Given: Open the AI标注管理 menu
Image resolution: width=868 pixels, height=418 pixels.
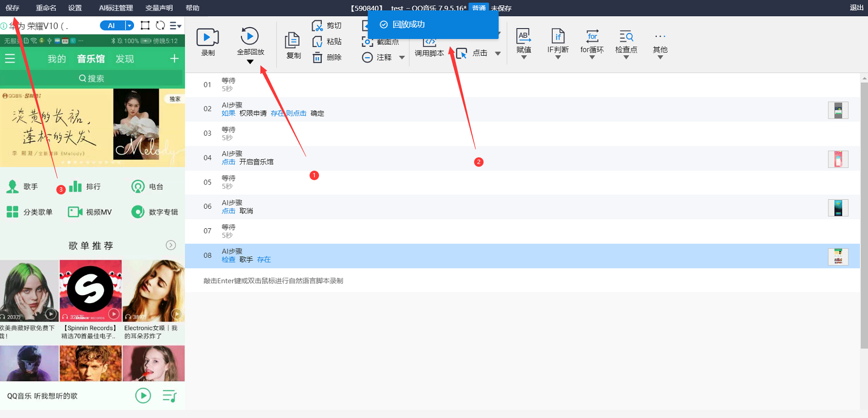Looking at the screenshot, I should [116, 8].
